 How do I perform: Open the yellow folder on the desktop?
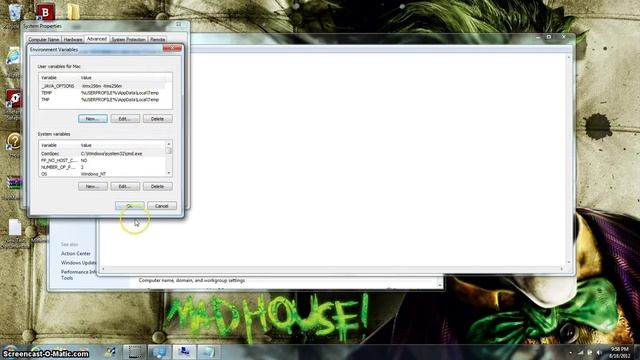click(73, 12)
